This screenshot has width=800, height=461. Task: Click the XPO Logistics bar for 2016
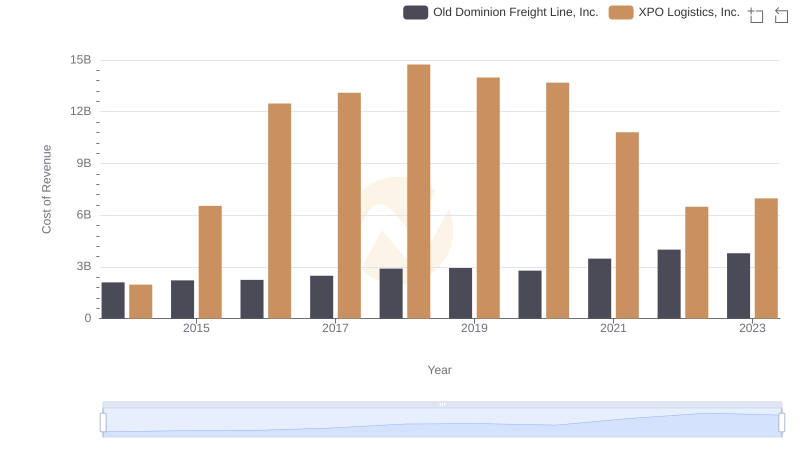coord(280,211)
